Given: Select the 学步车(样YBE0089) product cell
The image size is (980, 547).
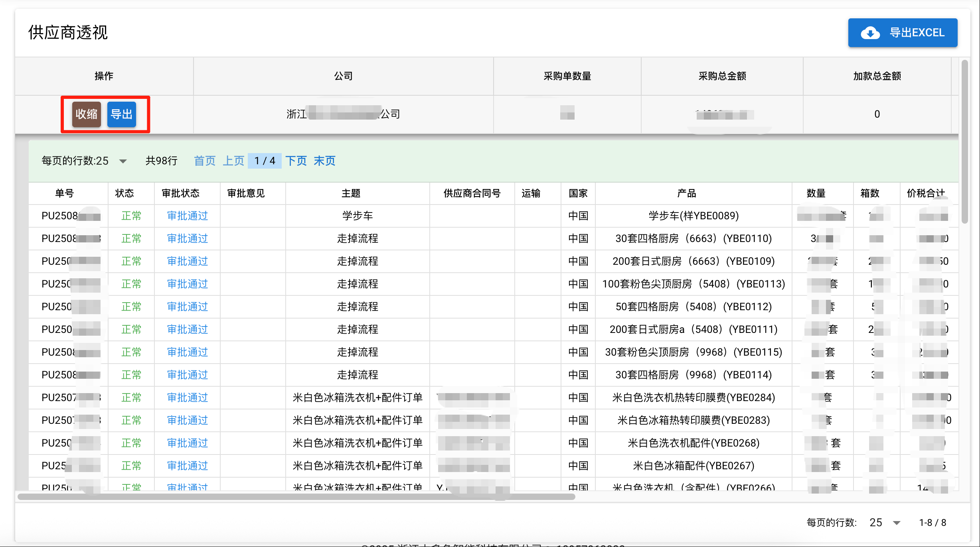Looking at the screenshot, I should (x=694, y=216).
